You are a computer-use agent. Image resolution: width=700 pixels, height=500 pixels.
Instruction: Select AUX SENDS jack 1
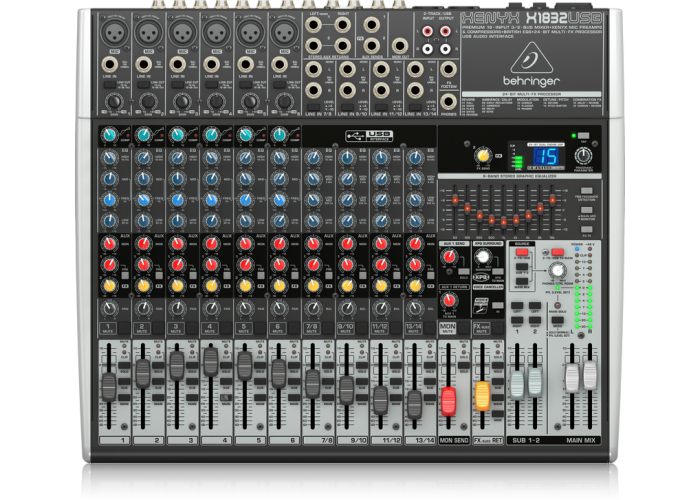[371, 25]
